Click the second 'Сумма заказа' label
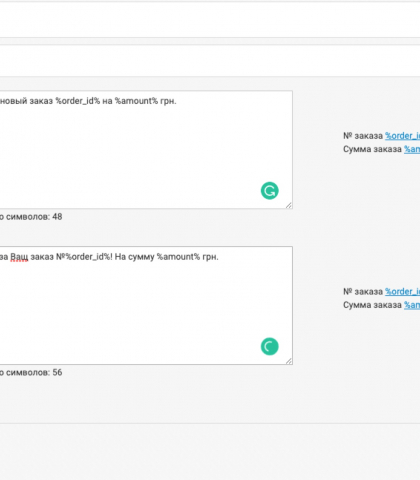Screen dimensions: 420x480 coord(372,305)
